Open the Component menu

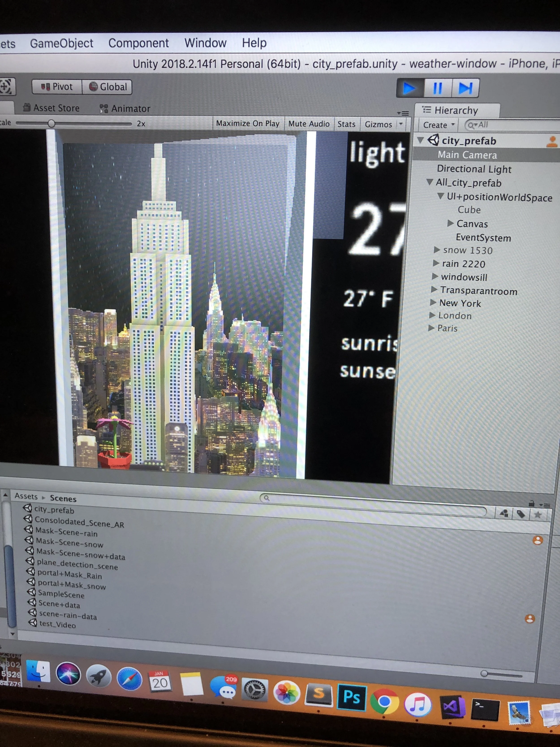pyautogui.click(x=138, y=43)
